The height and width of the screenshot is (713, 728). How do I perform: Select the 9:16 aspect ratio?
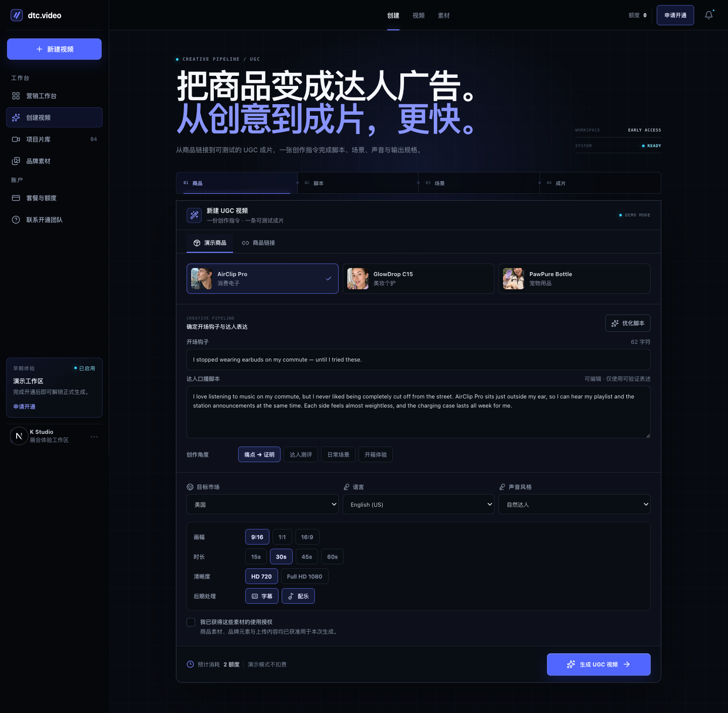[257, 537]
